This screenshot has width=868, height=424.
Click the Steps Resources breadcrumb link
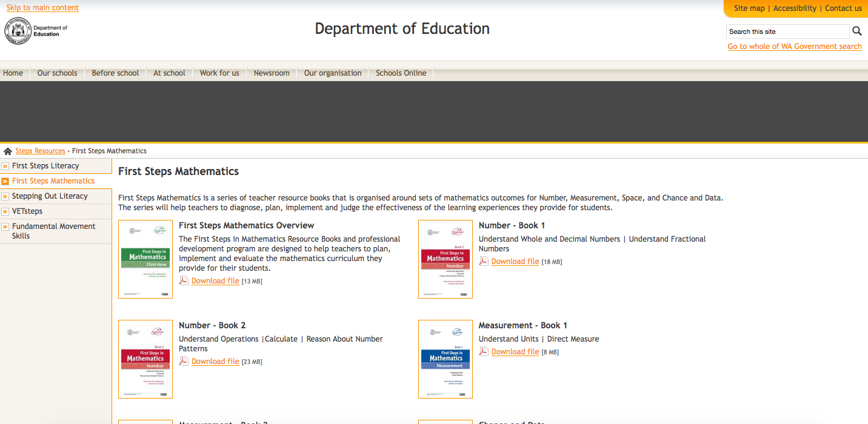click(40, 151)
